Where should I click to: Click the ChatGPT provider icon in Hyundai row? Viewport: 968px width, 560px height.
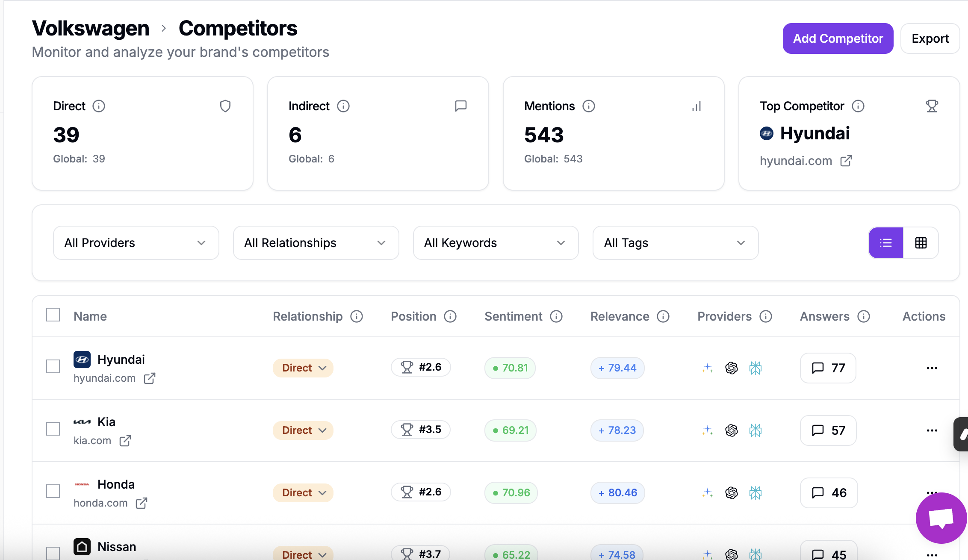(x=732, y=368)
